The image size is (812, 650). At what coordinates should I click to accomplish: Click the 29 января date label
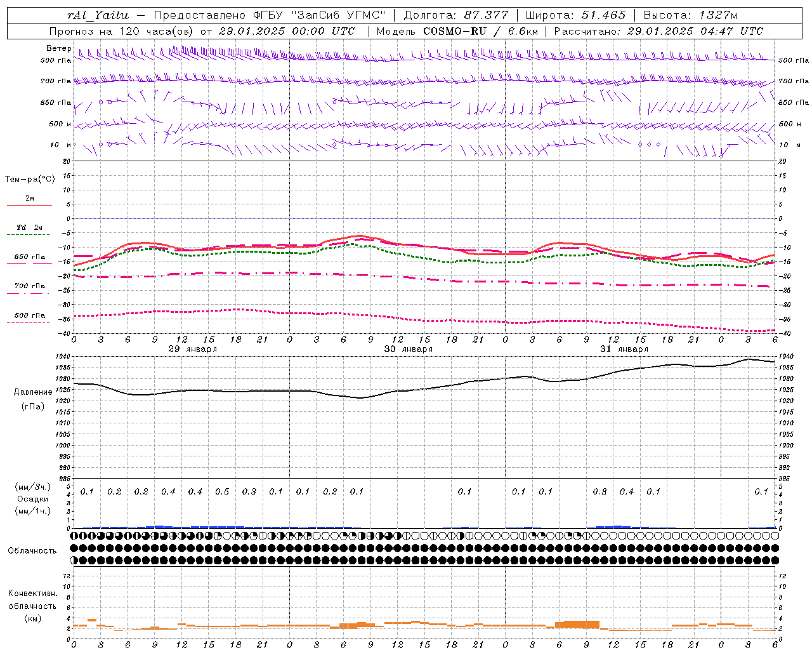click(193, 349)
